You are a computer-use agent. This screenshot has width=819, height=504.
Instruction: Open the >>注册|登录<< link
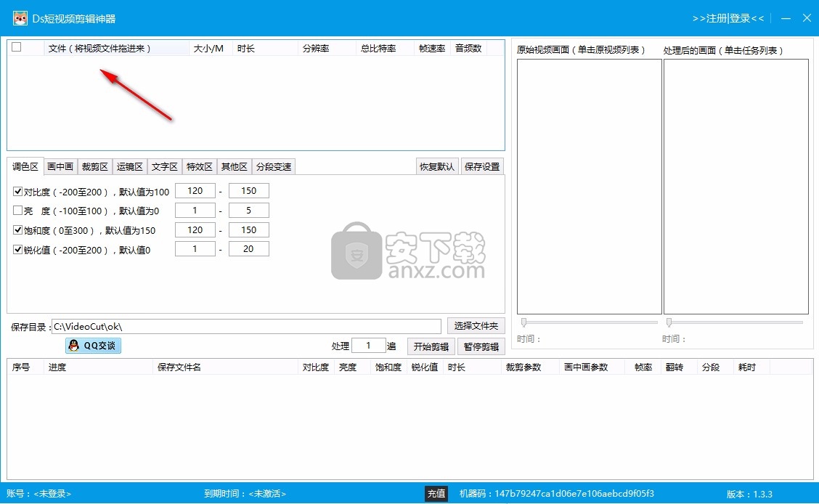728,18
